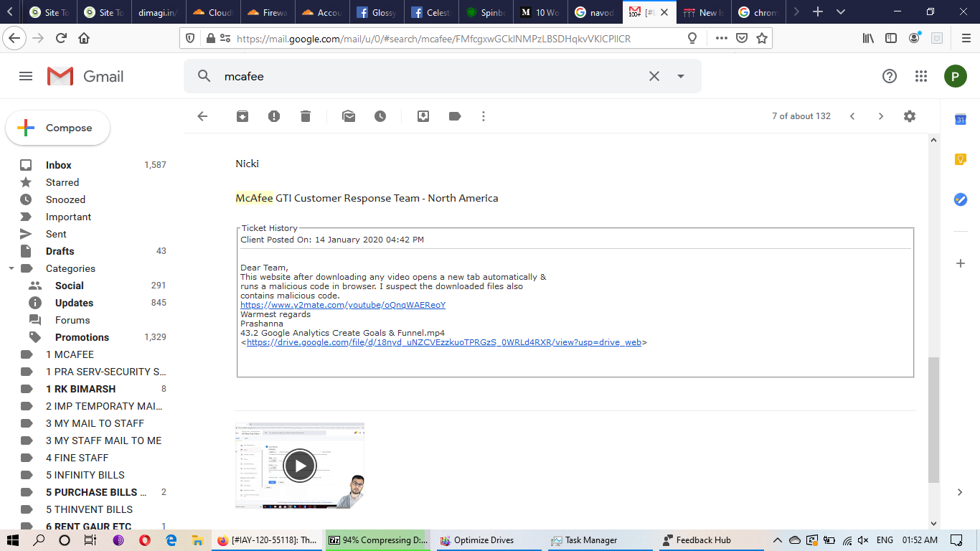Delete the email using trash icon
980x551 pixels.
pyautogui.click(x=306, y=116)
